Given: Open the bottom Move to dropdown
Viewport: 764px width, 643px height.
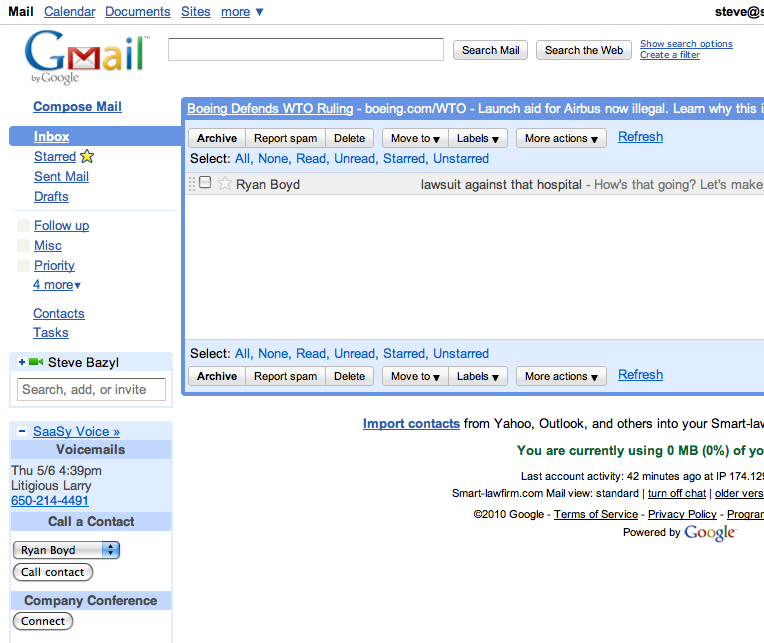Looking at the screenshot, I should tap(415, 376).
